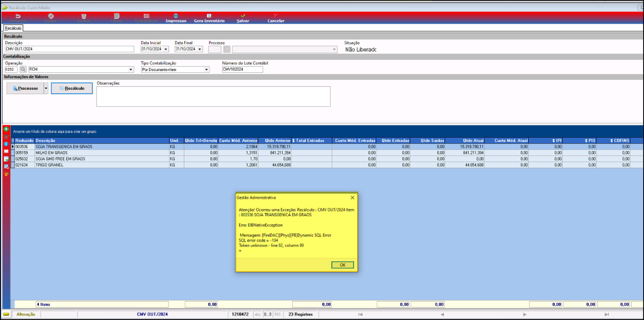Click grid column chooser icon left of Reduzido
The width and height of the screenshot is (644, 320).
pyautogui.click(x=13, y=141)
